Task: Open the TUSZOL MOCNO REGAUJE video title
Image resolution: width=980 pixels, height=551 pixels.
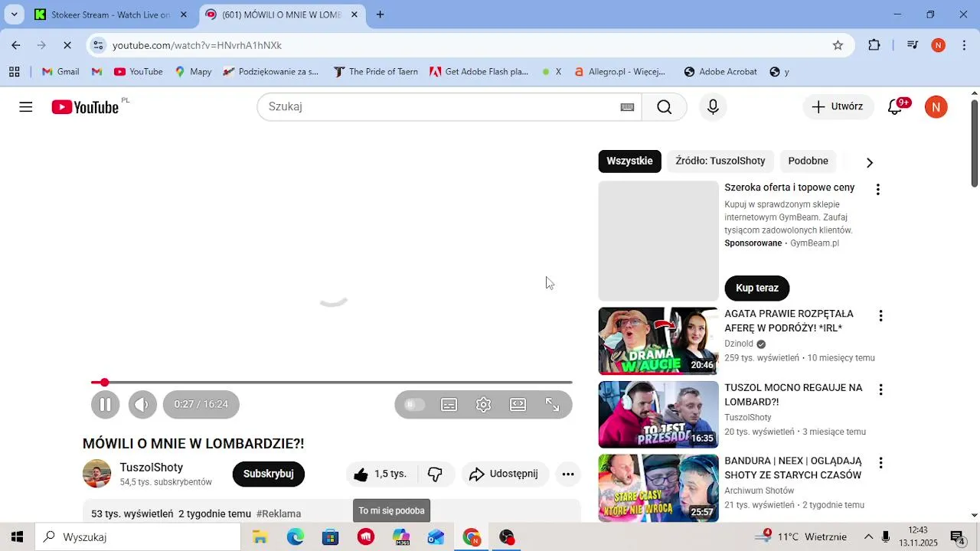Action: [793, 395]
